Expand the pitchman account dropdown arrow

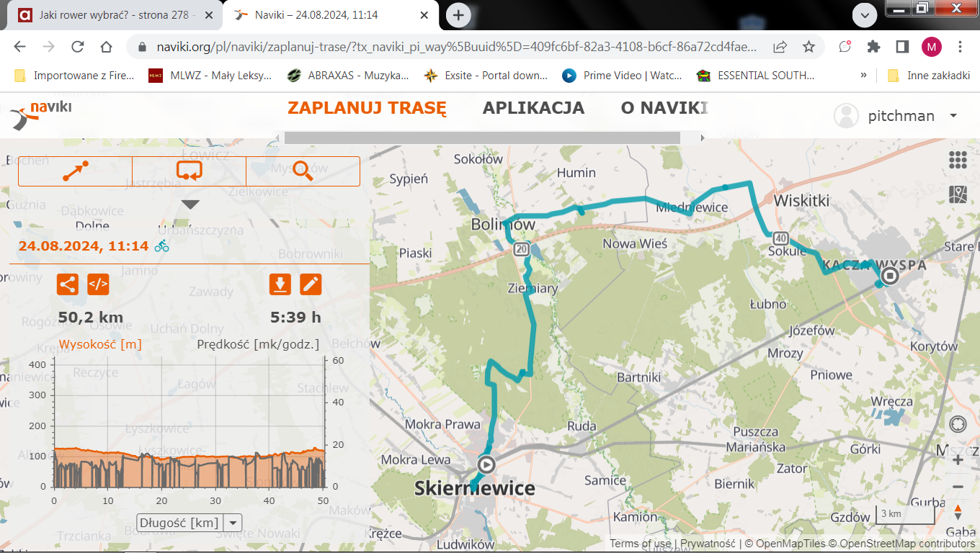tap(953, 116)
